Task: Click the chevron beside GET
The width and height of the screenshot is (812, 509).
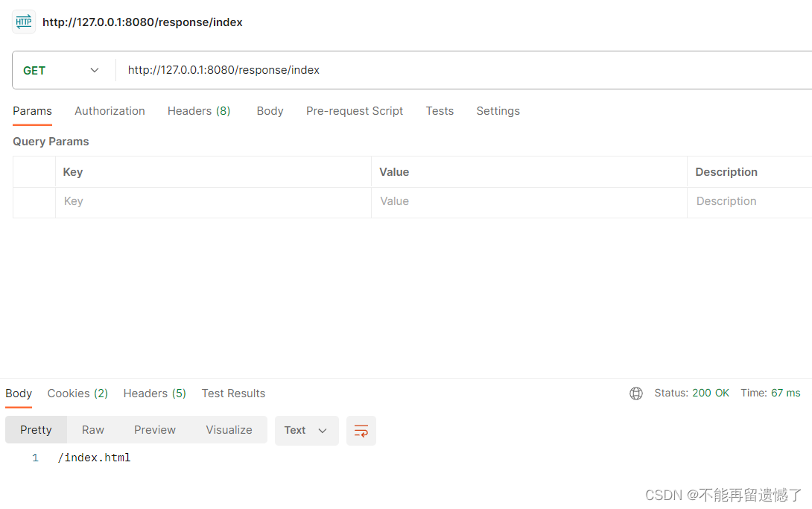Action: tap(95, 70)
